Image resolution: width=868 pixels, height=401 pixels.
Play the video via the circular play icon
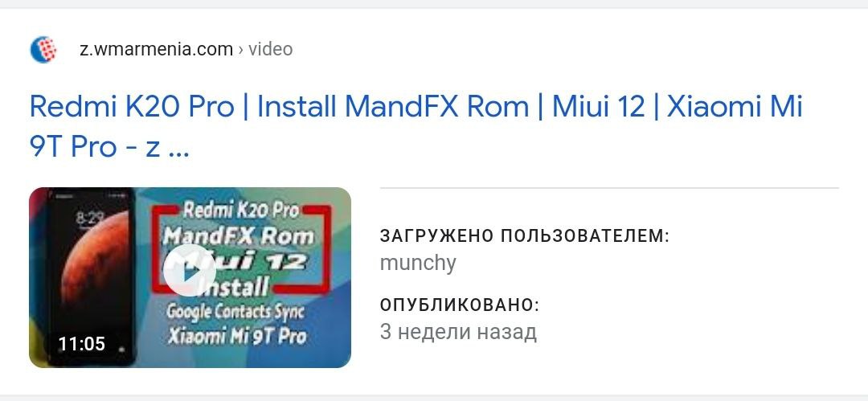190,271
